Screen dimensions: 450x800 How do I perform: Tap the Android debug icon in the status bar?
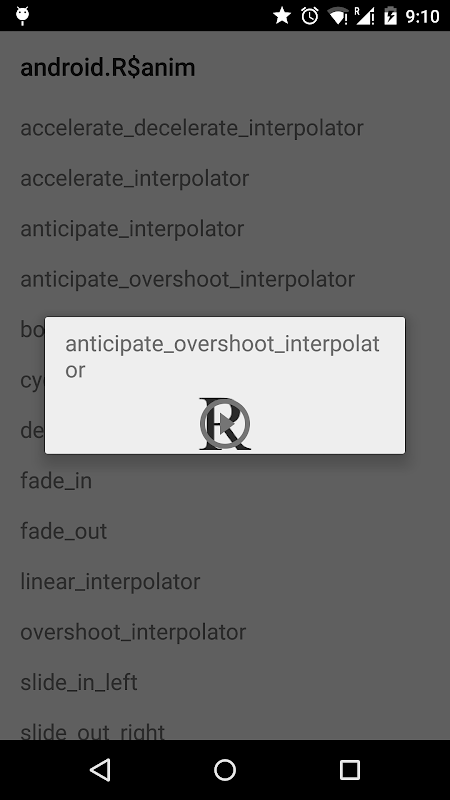coord(22,16)
